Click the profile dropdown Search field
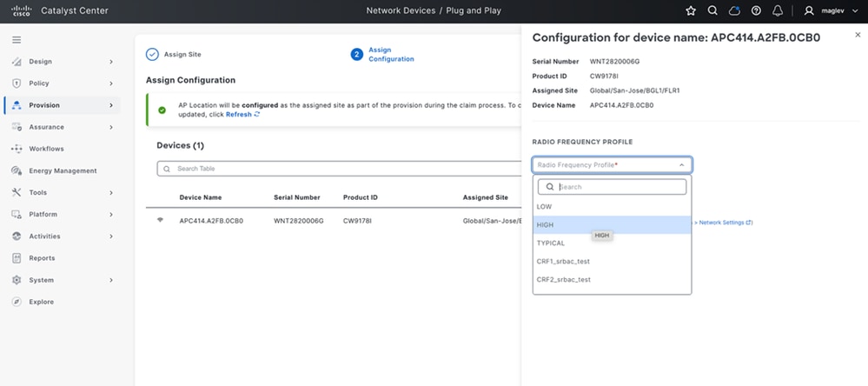The height and width of the screenshot is (386, 868). pos(613,187)
